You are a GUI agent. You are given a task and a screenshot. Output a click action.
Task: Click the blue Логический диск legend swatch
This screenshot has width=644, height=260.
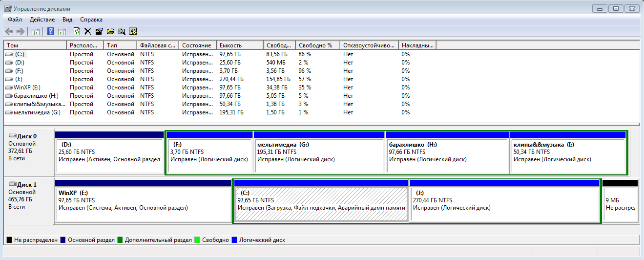coord(234,240)
